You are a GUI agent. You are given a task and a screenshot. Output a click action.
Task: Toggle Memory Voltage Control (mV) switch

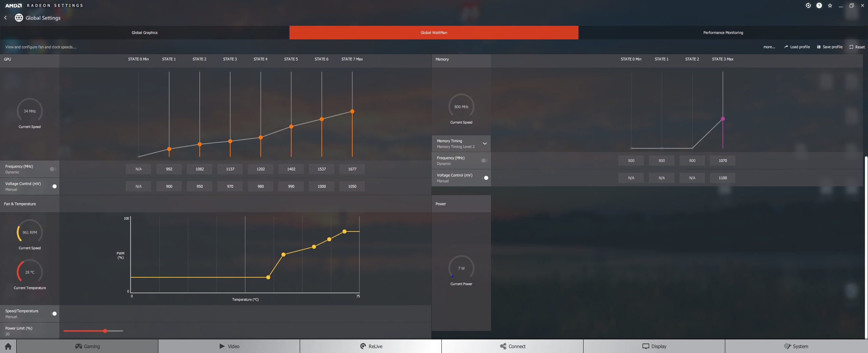pyautogui.click(x=485, y=178)
